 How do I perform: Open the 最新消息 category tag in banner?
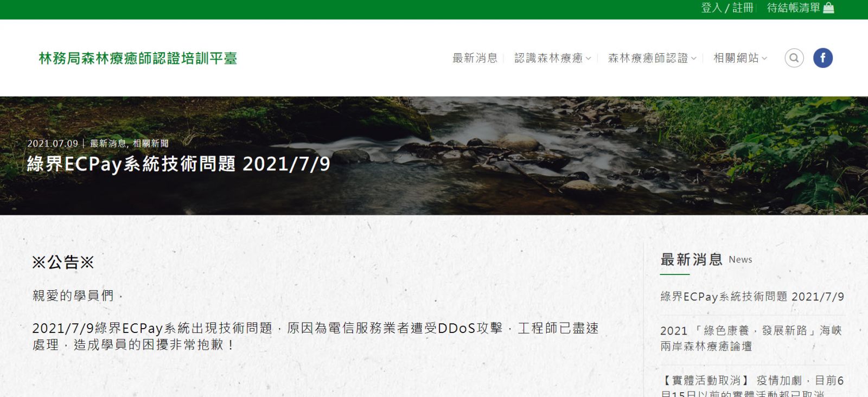click(108, 144)
